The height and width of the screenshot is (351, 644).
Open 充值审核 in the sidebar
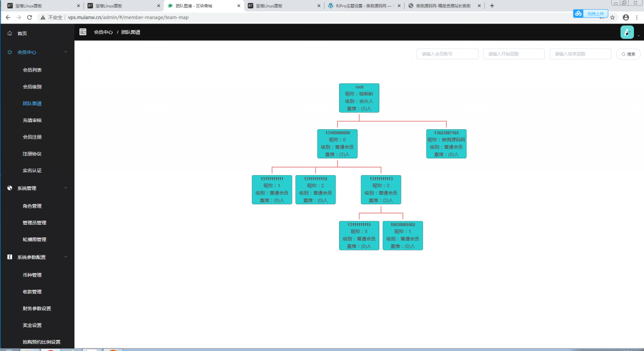[x=32, y=120]
